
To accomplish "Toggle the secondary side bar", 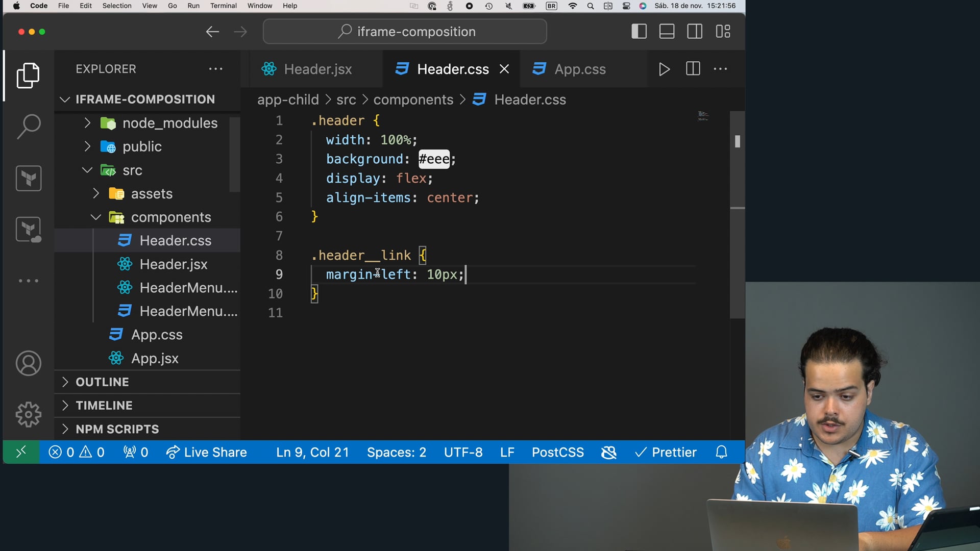I will pos(695,32).
